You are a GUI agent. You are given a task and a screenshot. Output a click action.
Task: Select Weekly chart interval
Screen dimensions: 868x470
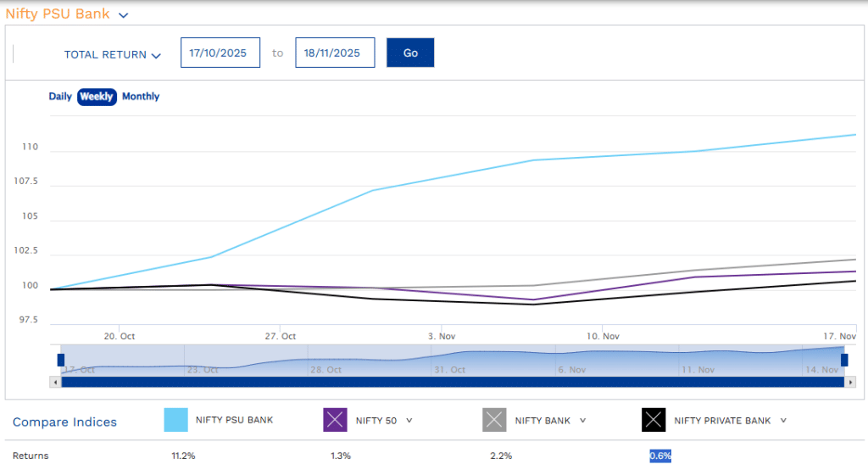[97, 97]
